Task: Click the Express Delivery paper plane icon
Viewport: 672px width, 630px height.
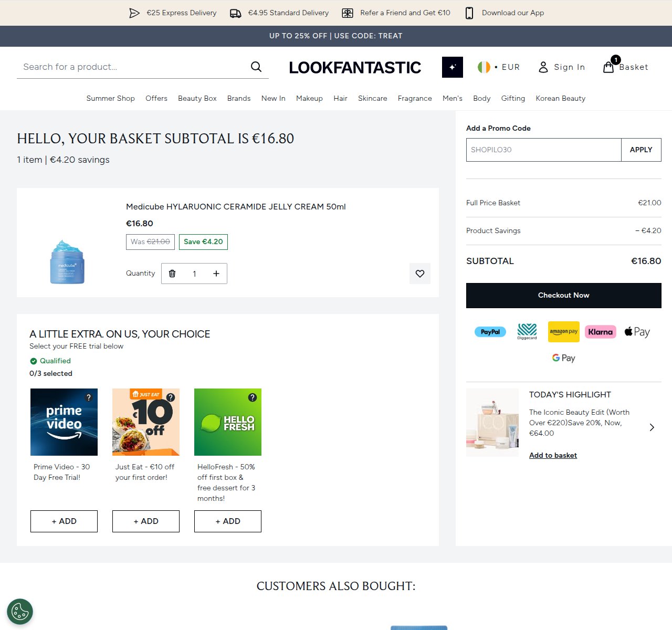Action: pos(134,13)
